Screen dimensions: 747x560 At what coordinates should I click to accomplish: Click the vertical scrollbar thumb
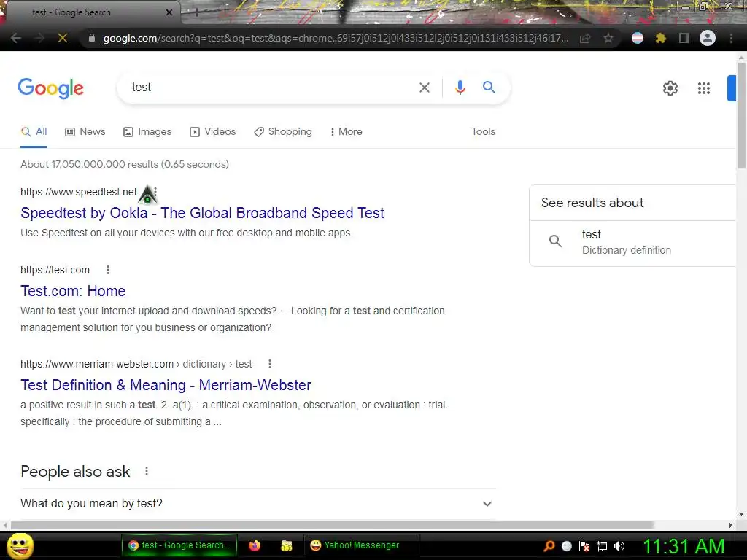[741, 115]
